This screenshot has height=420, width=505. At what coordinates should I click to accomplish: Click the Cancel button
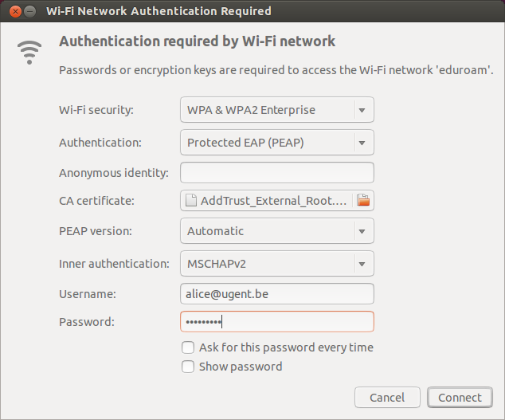click(387, 397)
